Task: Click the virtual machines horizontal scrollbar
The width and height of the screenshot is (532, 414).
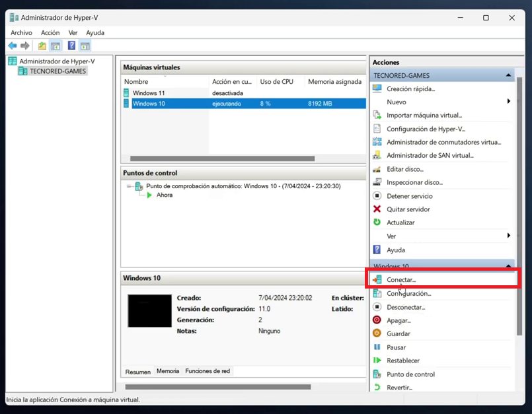Action: [x=222, y=158]
